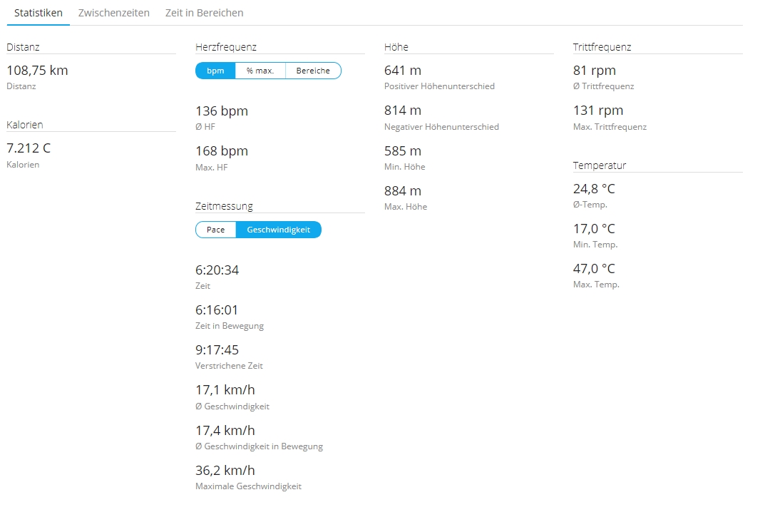
Task: Click the 814 m negative elevation value
Action: [x=403, y=111]
